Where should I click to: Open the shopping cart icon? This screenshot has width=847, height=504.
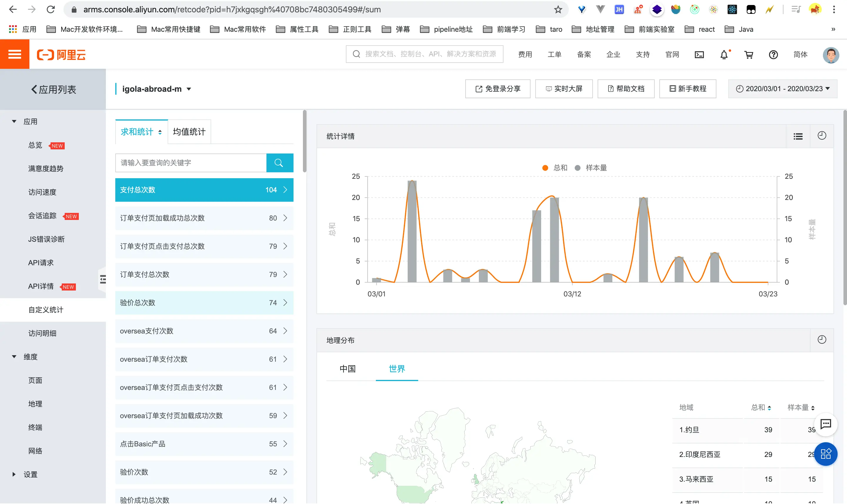[x=748, y=55]
